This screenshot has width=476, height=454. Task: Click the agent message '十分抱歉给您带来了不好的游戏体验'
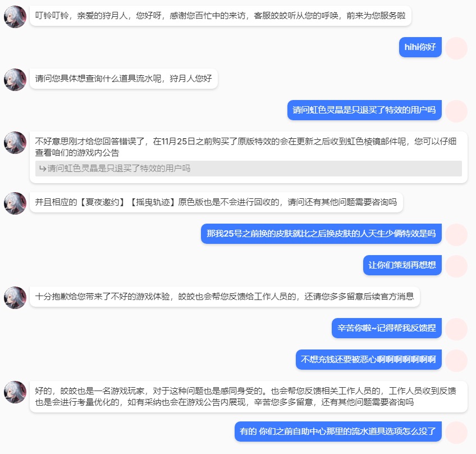tap(225, 297)
